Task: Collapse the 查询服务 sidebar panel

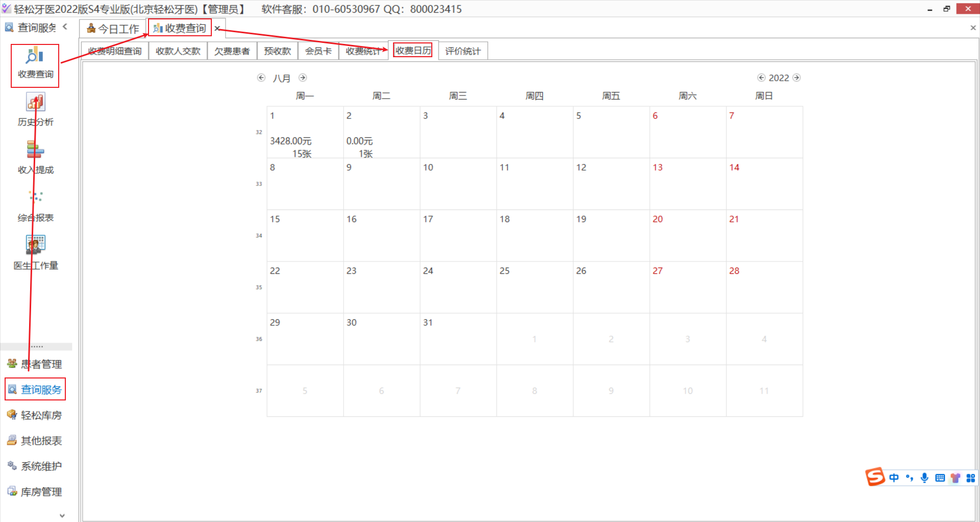Action: click(65, 27)
